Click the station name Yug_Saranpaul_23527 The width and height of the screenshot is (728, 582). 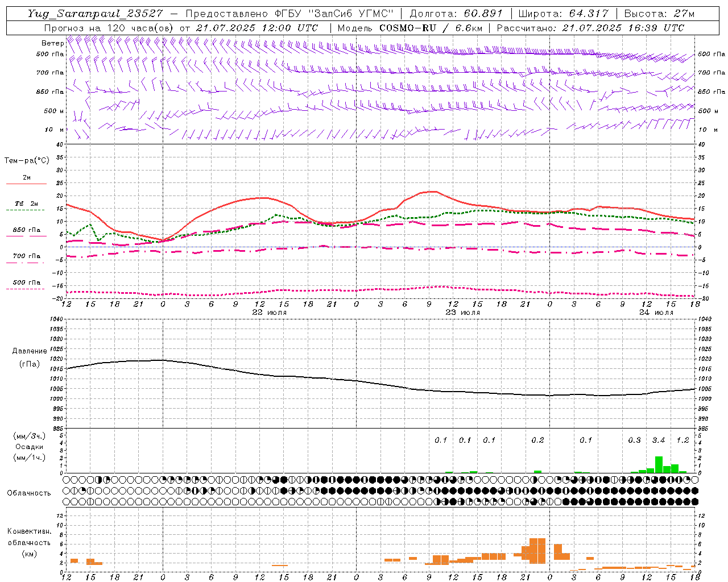pos(95,14)
